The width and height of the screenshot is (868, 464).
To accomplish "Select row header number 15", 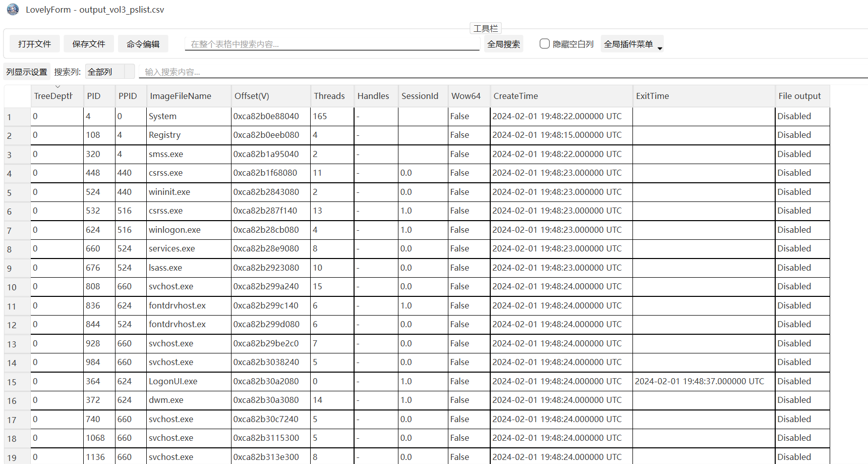I will click(17, 382).
